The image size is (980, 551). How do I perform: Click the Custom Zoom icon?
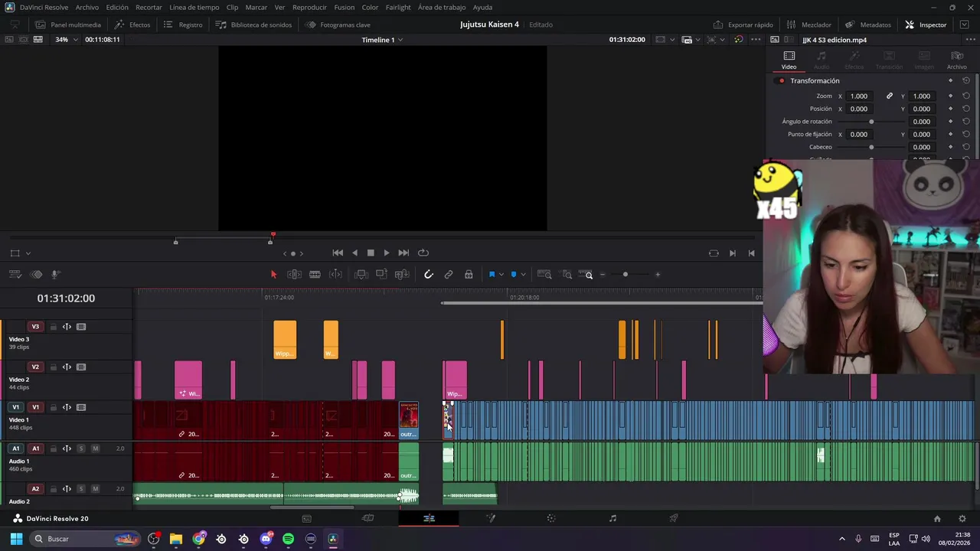tap(586, 275)
